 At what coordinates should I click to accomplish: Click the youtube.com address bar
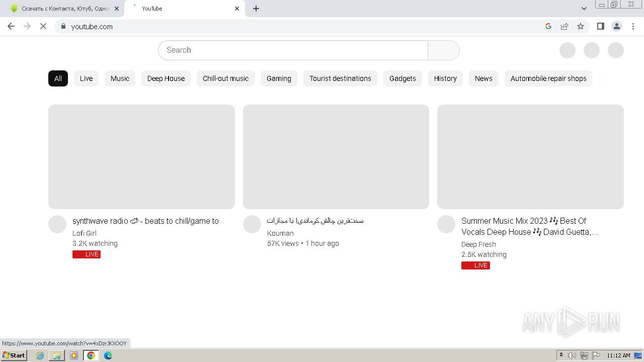tap(302, 26)
